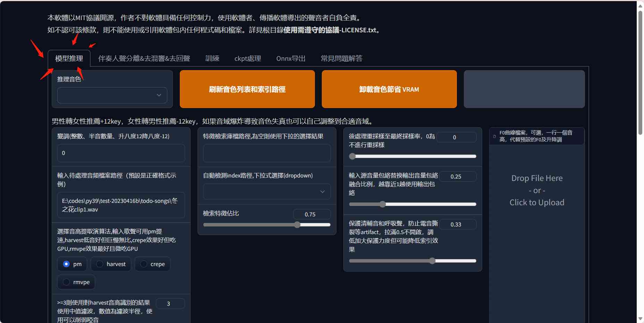Select the pm pitch extraction option
This screenshot has width=644, height=323.
(72, 264)
